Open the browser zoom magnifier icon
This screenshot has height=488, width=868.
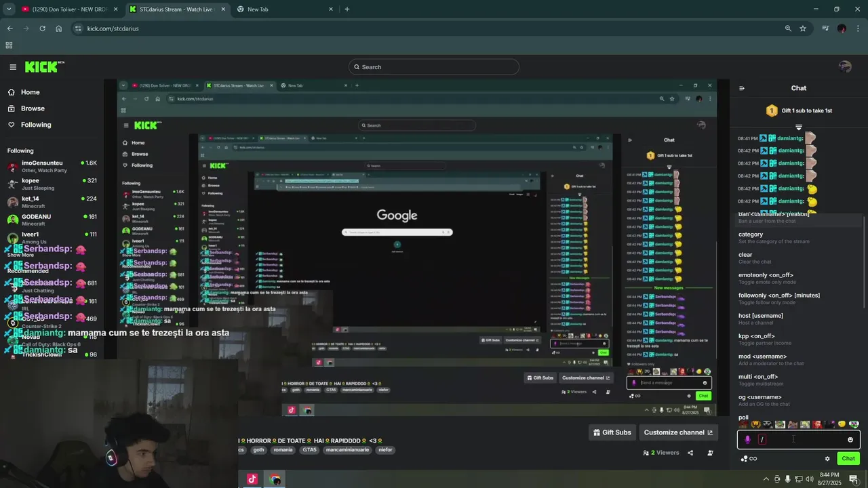coord(788,28)
